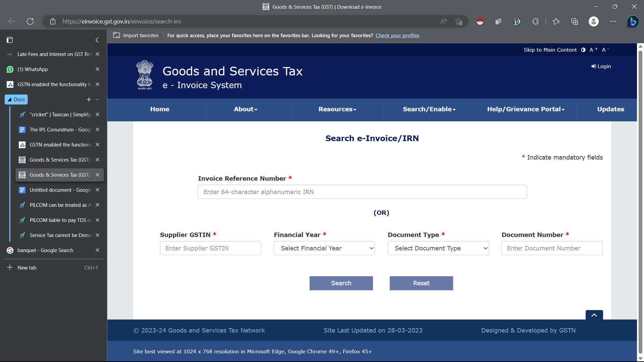Open Select Financial Year dropdown
The height and width of the screenshot is (362, 644).
tap(324, 248)
